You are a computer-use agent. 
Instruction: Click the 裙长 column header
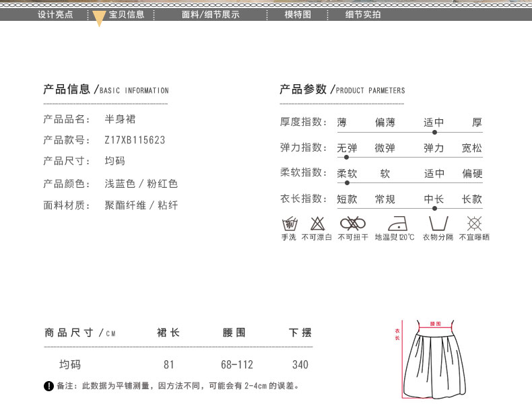(168, 333)
